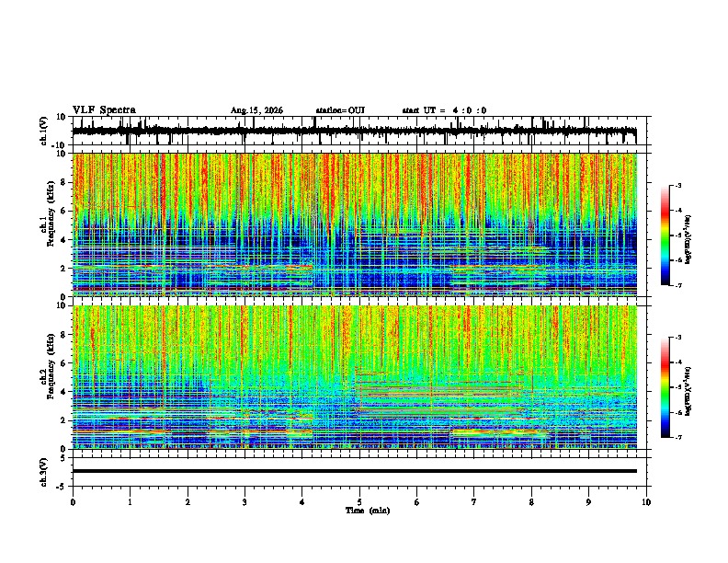Click the "4" tick on ch.1 frequency axis
The width and height of the screenshot is (728, 563).
63,240
